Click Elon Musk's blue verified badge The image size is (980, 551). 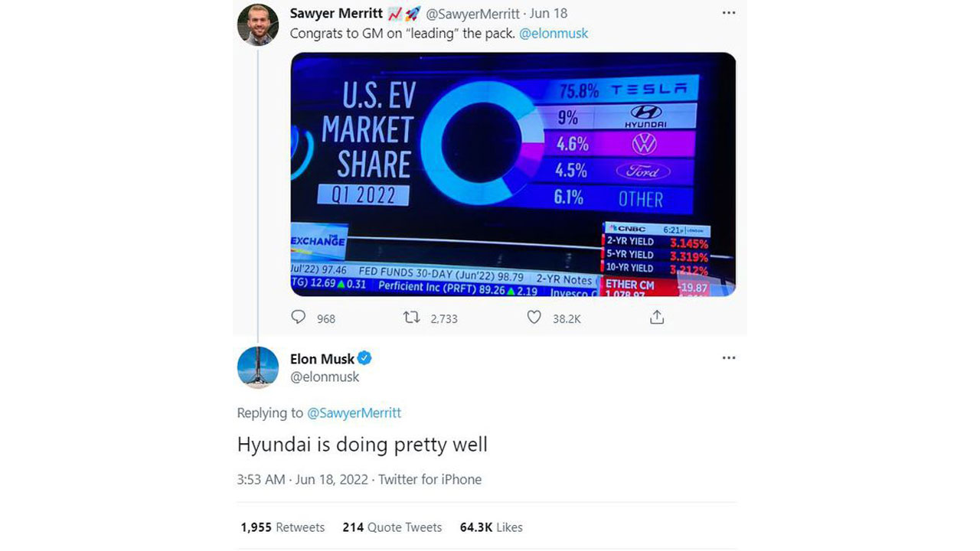click(x=365, y=358)
